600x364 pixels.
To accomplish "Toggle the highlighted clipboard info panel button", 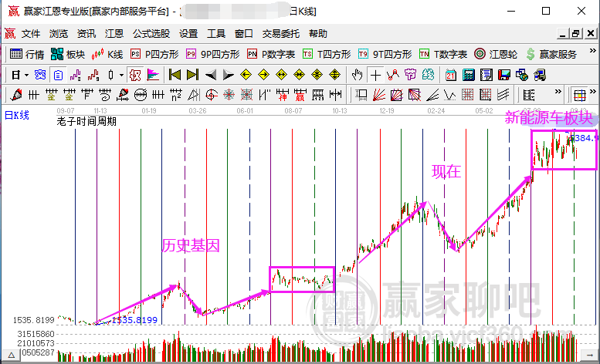I will 58,75.
